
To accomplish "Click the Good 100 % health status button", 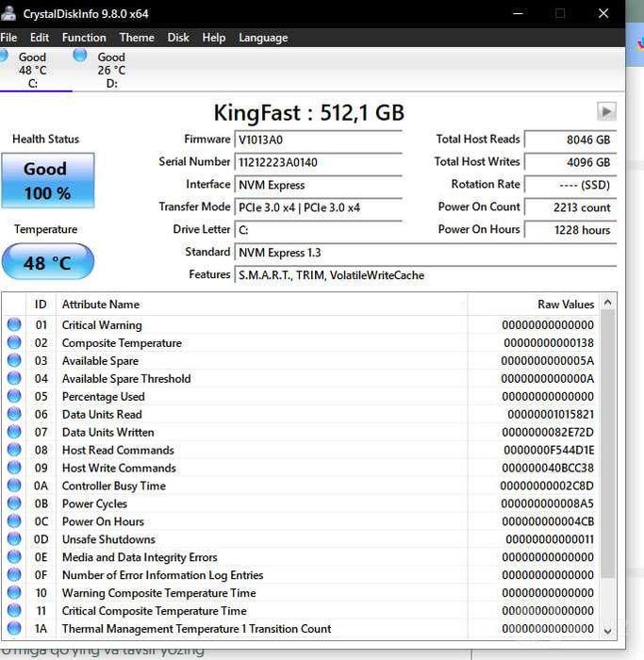I will [x=47, y=181].
